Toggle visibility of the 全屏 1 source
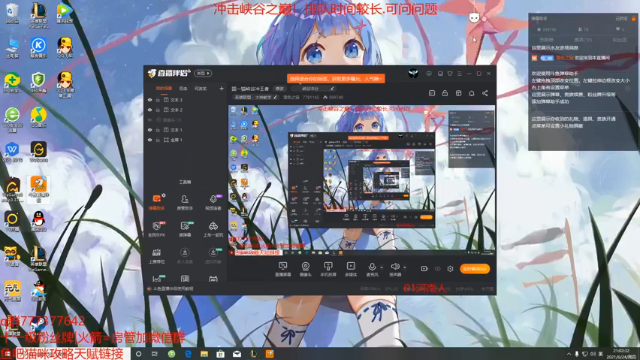 point(150,140)
